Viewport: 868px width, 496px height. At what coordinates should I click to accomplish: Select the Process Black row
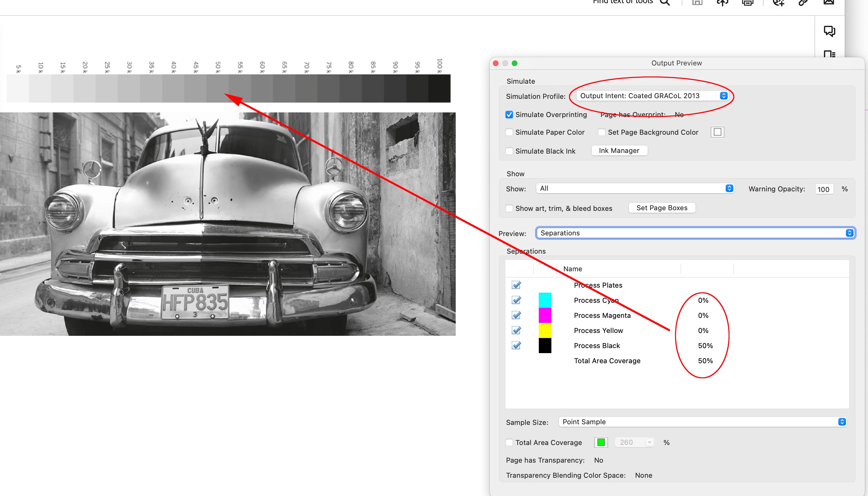point(597,346)
